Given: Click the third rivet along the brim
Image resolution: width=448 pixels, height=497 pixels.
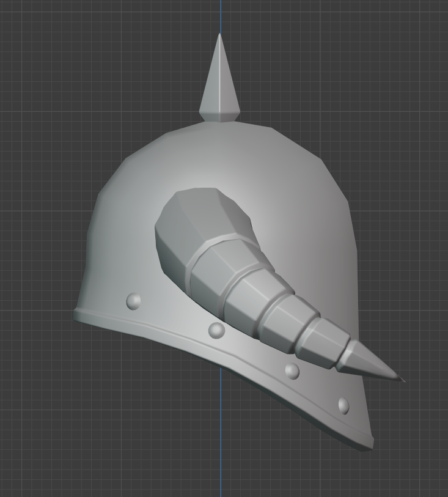Looking at the screenshot, I should [292, 371].
